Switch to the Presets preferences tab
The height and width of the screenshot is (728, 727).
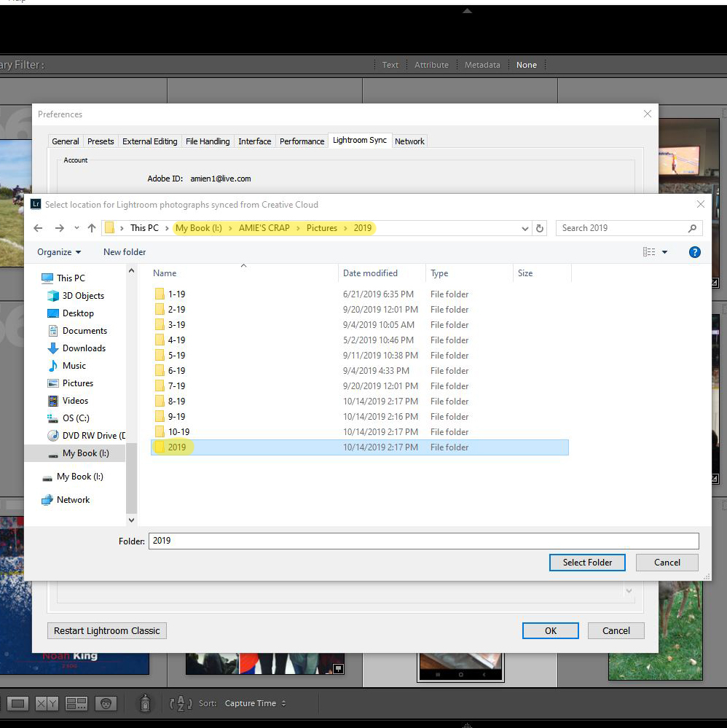(x=101, y=141)
